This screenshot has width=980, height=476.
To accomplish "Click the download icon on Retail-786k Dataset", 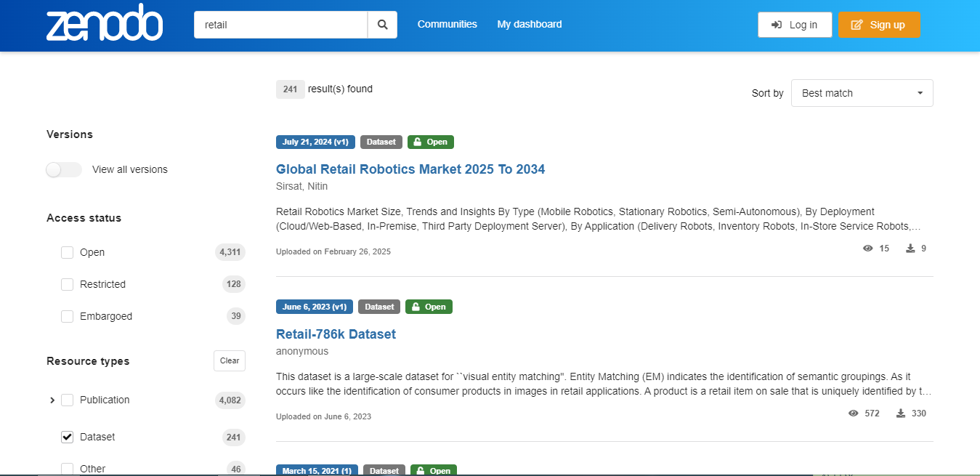I will [902, 413].
